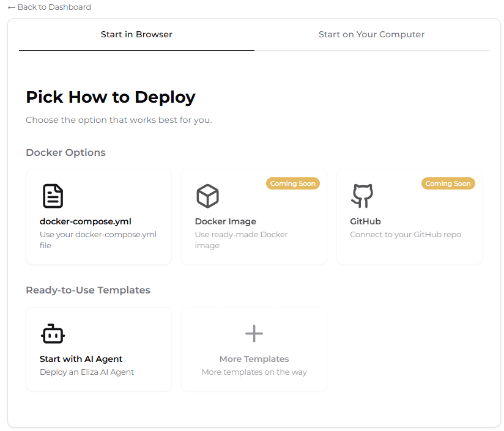
Task: Choose the Docker Image option title
Action: 225,221
